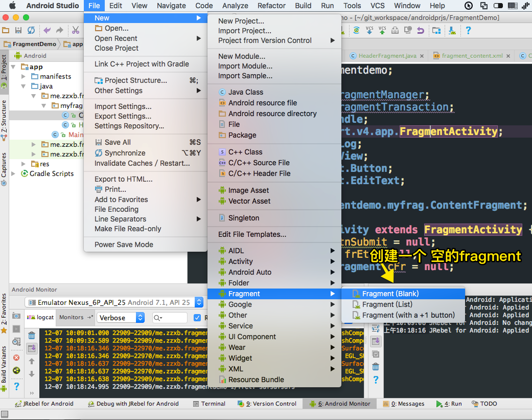Open 0: Messages tool window

tap(404, 404)
